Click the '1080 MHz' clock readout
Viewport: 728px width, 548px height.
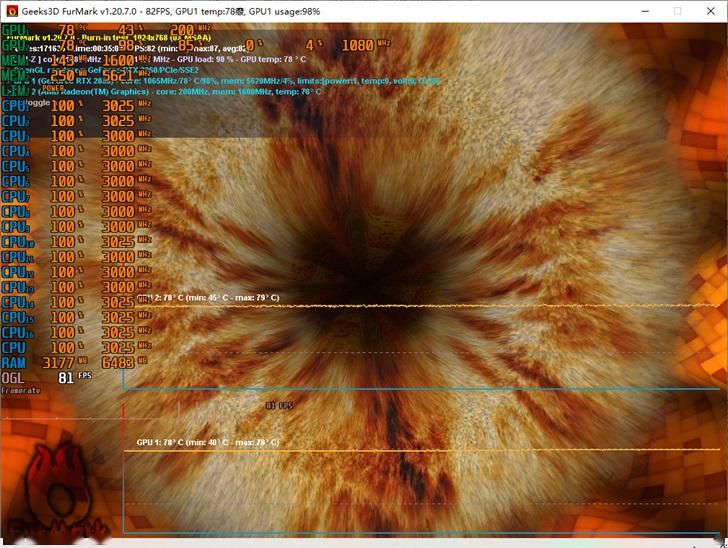click(366, 45)
